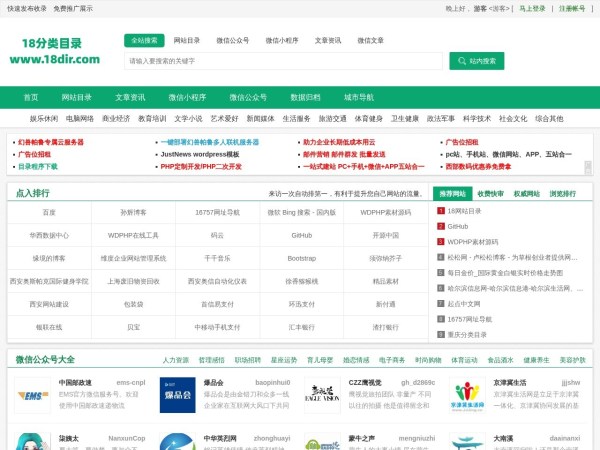Viewport: 600px width, 450px height.
Task: Open Bootstrap in the ranking grid
Action: [x=302, y=258]
